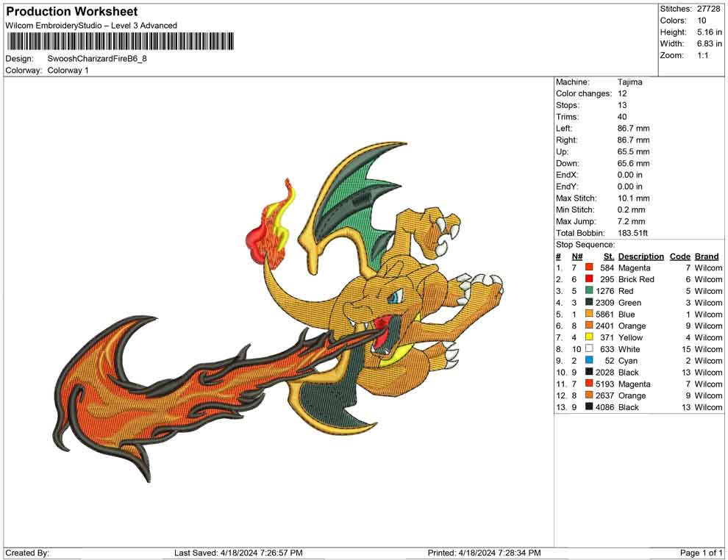
Task: Click the Black swatch with 4086 stitches
Action: point(589,406)
